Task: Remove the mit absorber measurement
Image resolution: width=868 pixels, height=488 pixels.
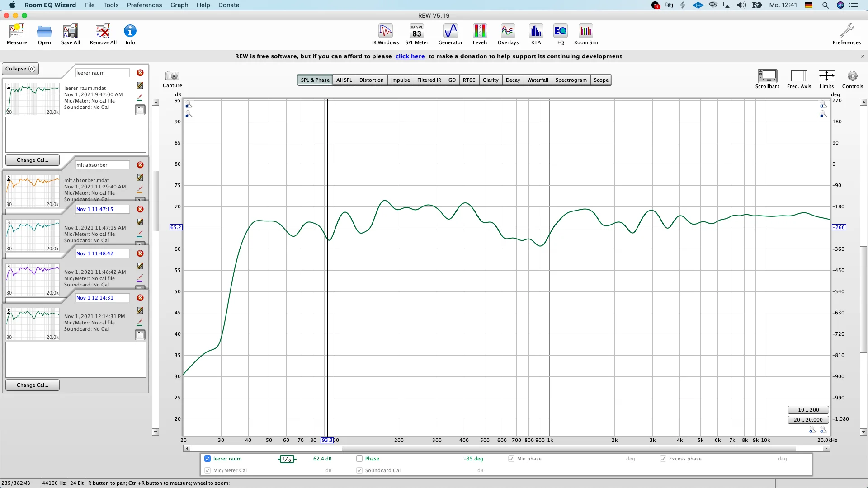Action: [x=140, y=165]
